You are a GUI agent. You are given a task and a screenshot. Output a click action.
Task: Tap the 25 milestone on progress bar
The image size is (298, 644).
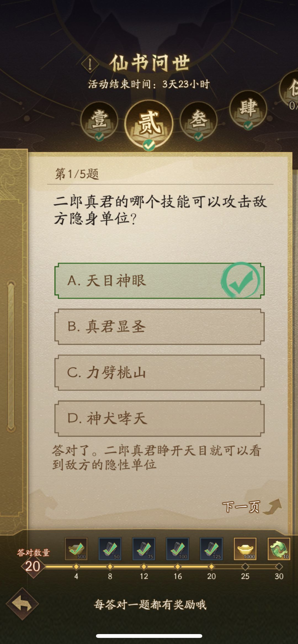245,567
